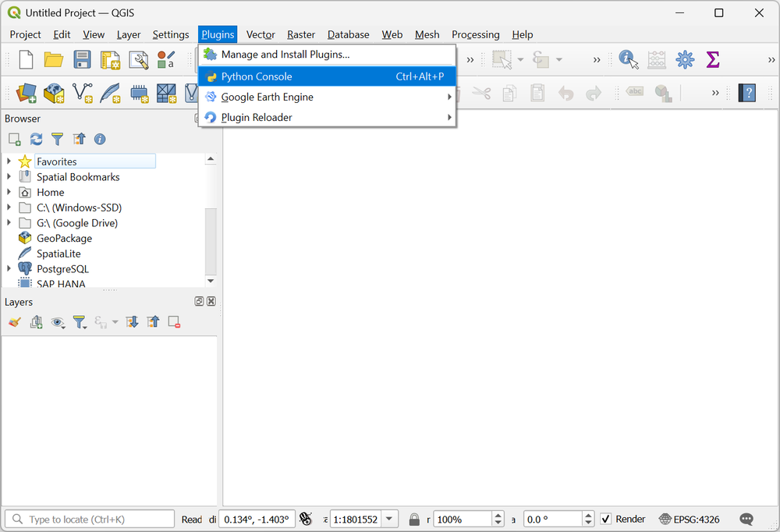Float the Layers panel
The width and height of the screenshot is (780, 532).
(199, 301)
